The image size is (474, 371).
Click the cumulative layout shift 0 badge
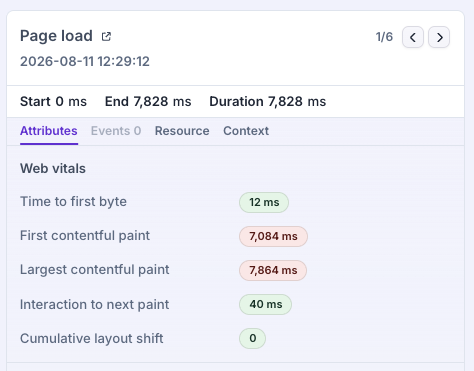(x=252, y=338)
